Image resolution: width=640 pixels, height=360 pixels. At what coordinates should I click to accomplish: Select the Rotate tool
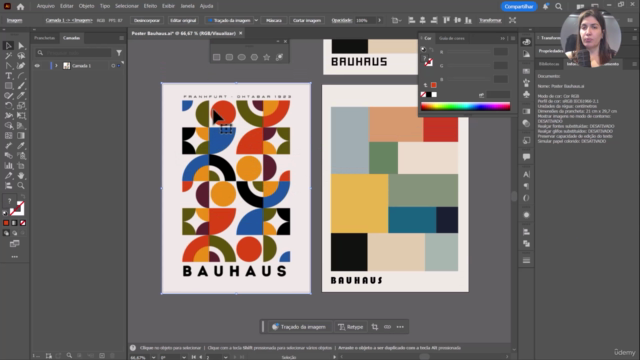(x=8, y=106)
